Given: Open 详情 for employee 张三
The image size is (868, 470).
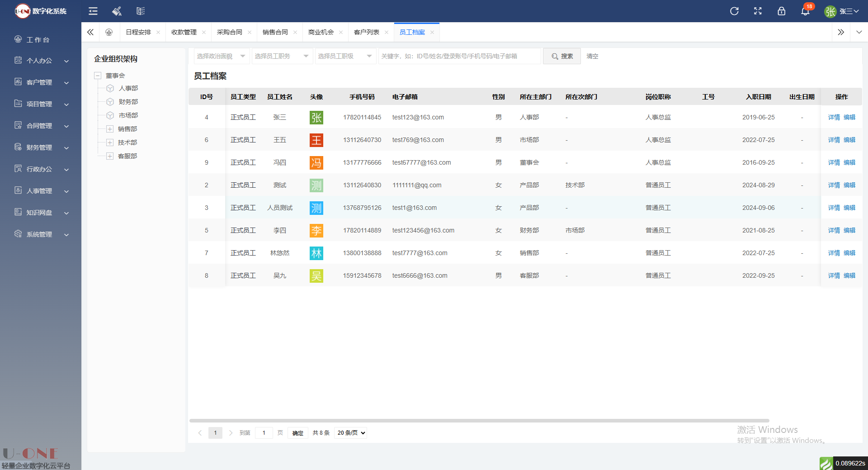Looking at the screenshot, I should [834, 117].
